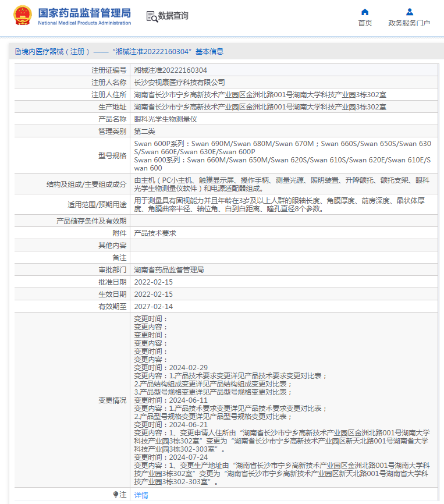Click the 有效期至 label

[x=112, y=306]
